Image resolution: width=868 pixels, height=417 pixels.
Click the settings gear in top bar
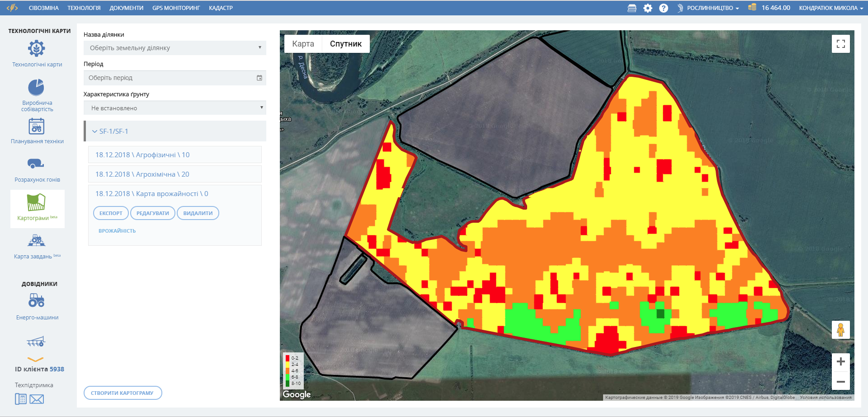point(648,8)
